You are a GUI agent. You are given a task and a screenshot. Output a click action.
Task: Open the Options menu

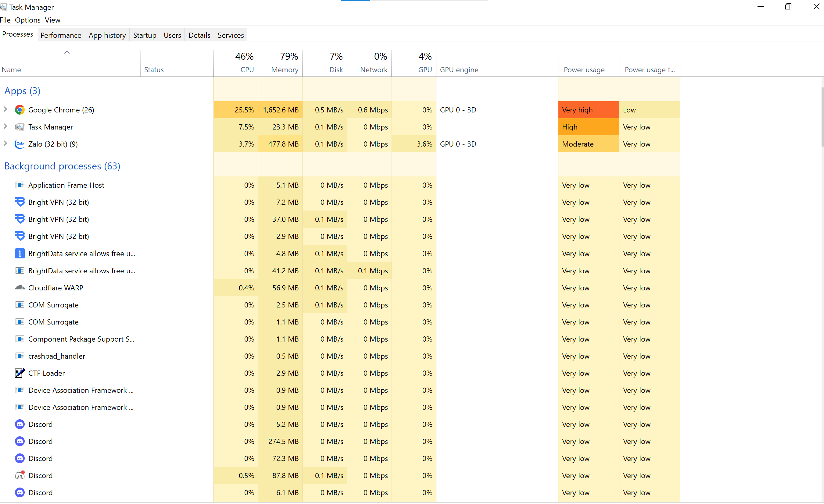tap(27, 20)
